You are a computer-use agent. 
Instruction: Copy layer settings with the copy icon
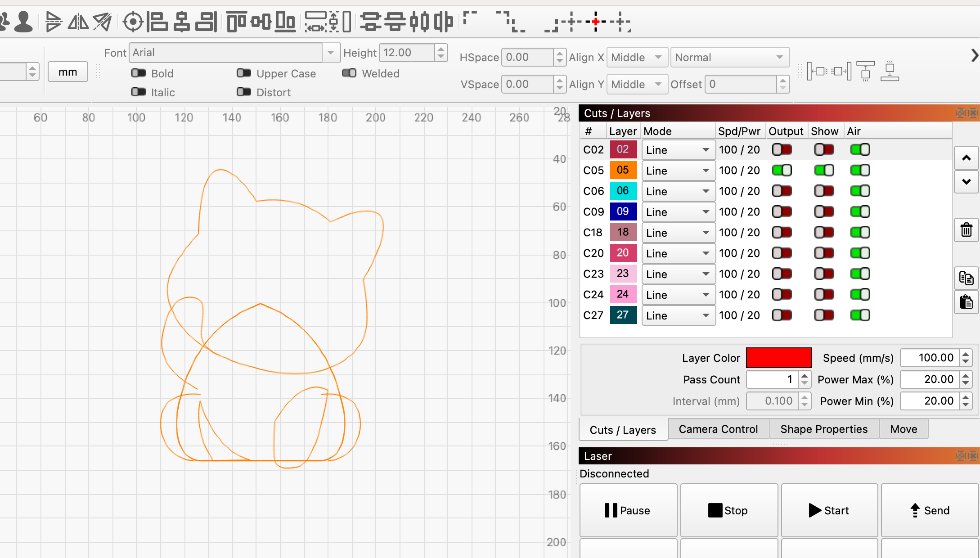(966, 278)
